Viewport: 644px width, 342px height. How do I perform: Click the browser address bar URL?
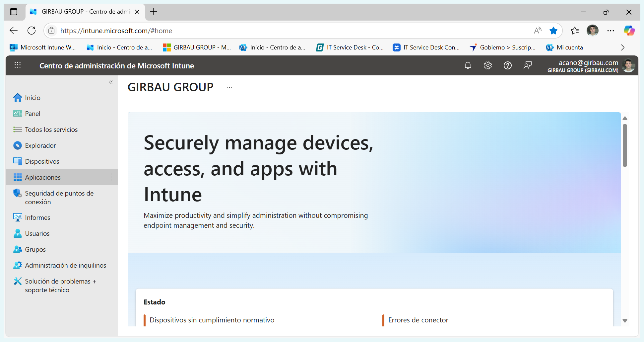click(x=116, y=31)
